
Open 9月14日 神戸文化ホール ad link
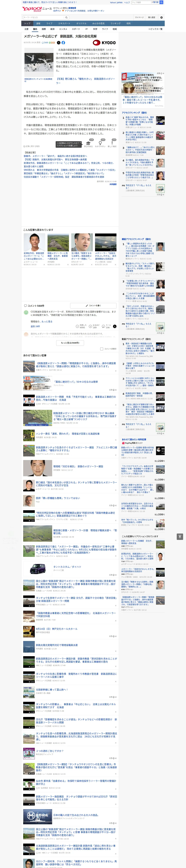click(x=56, y=629)
